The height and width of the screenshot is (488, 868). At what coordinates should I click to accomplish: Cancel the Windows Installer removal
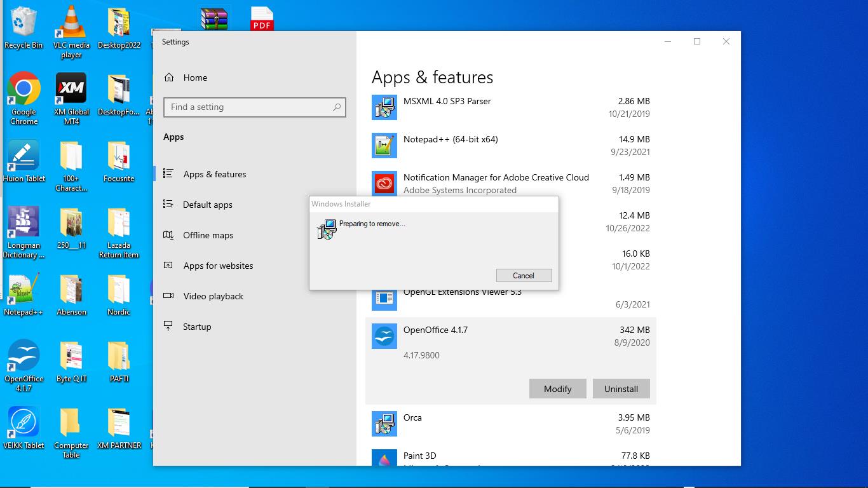(524, 276)
